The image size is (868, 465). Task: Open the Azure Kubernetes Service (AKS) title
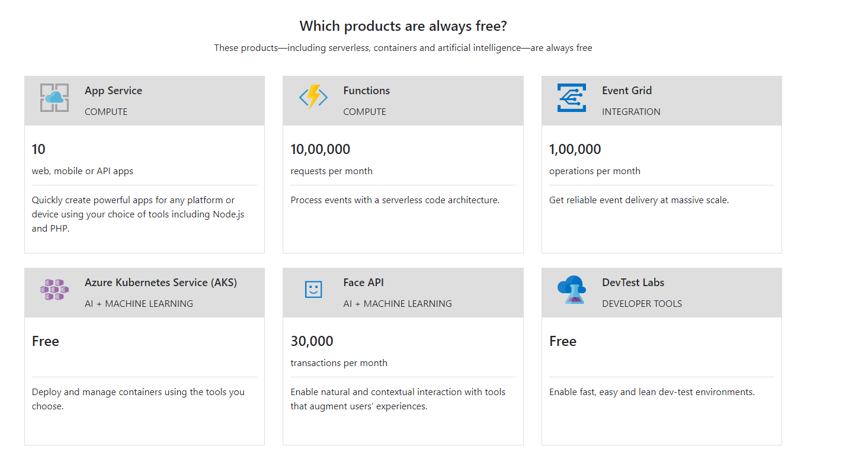point(161,283)
